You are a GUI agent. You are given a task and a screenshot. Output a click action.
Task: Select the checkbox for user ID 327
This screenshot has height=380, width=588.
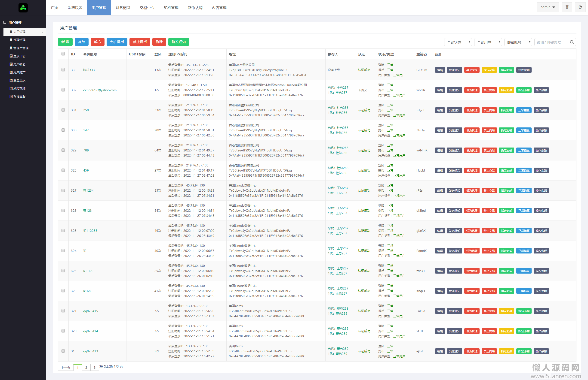(63, 190)
